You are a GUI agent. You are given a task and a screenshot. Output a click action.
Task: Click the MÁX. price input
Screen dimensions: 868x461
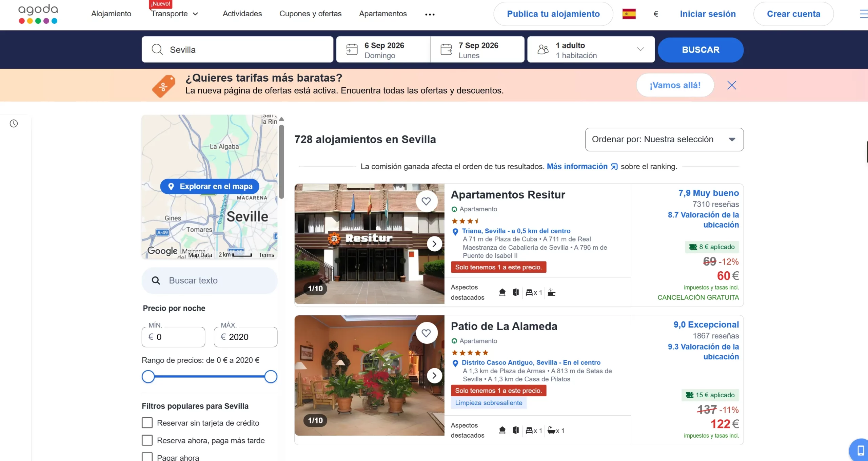click(245, 337)
